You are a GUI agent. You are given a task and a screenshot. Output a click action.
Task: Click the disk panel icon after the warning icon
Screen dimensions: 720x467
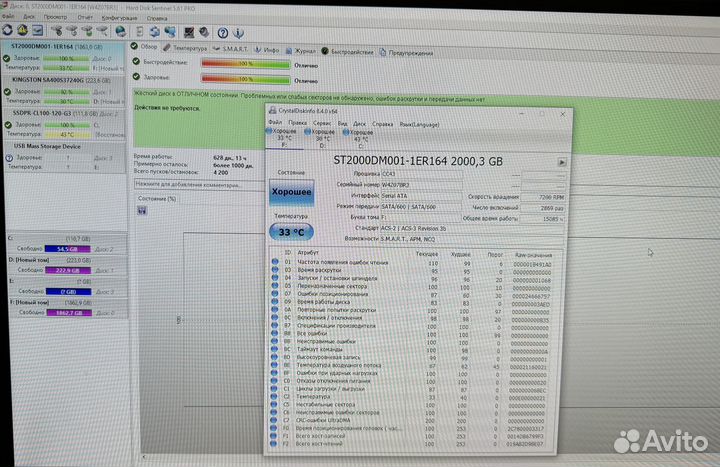[38, 31]
